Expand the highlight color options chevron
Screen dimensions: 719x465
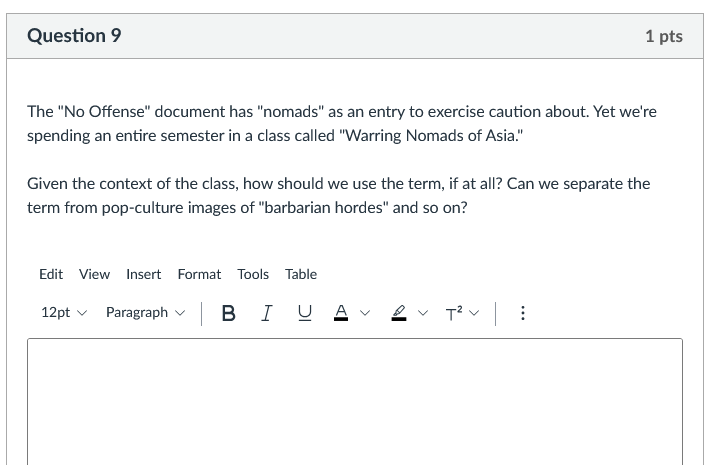pos(425,313)
